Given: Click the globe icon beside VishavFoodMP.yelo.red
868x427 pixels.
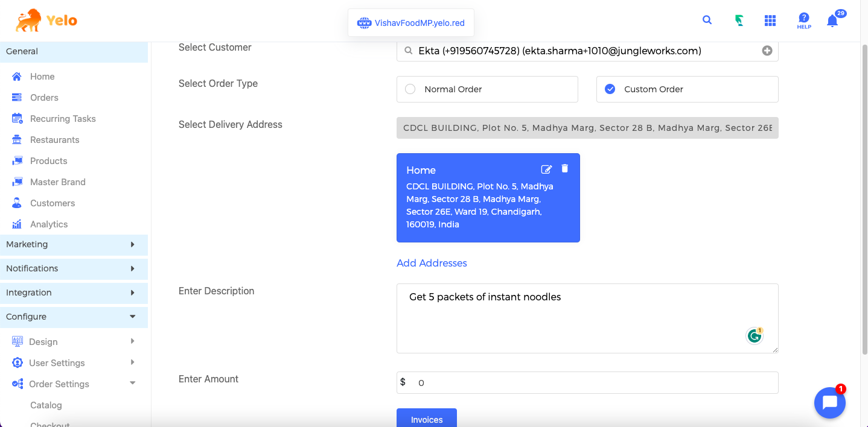Looking at the screenshot, I should (x=364, y=23).
